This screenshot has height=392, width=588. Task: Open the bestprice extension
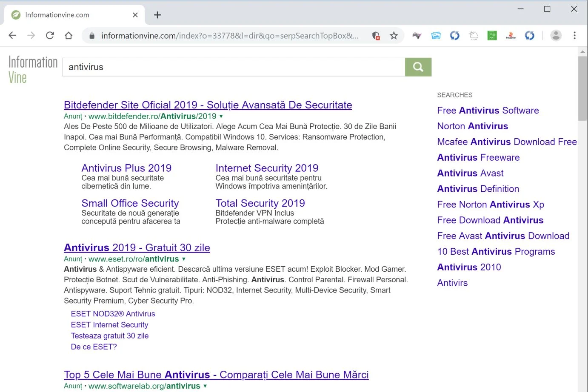coord(511,36)
